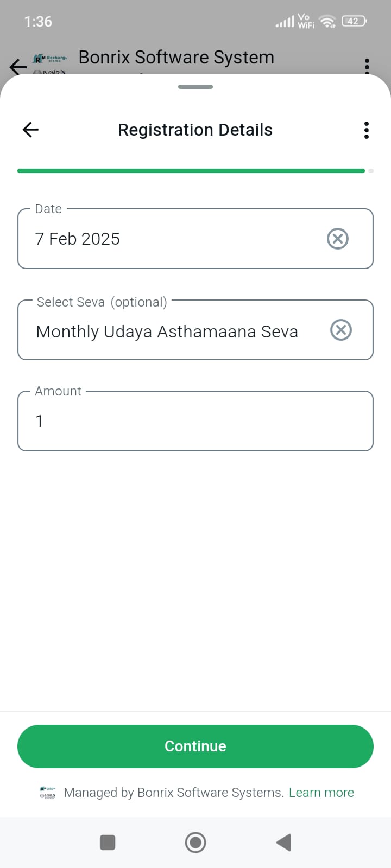Tap Managed by Bonrix Software Systems text
This screenshot has width=391, height=868.
[174, 793]
